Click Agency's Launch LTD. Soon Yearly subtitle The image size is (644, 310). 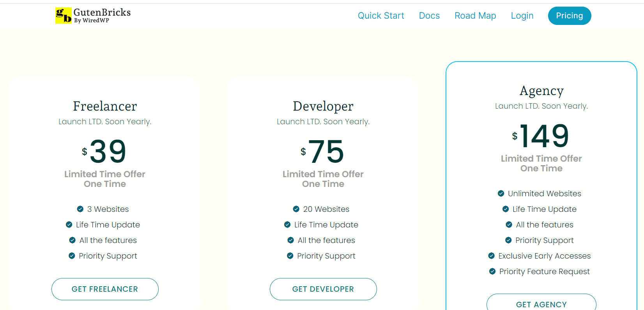pyautogui.click(x=541, y=106)
